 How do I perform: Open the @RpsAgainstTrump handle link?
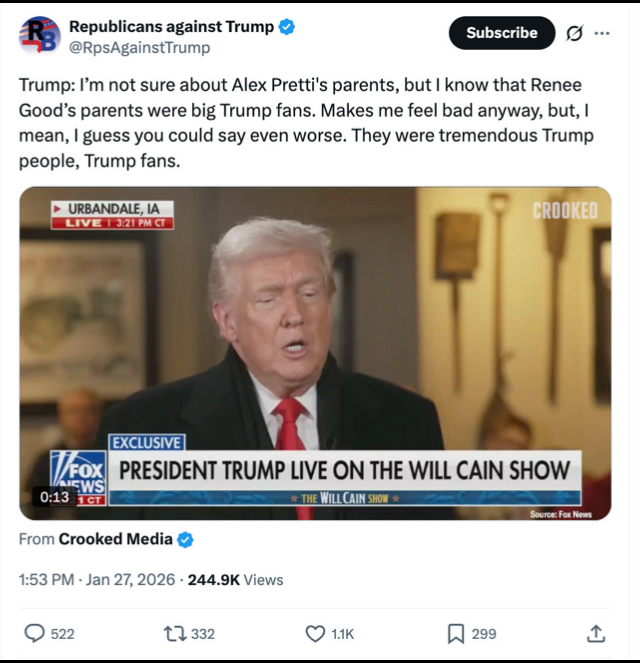click(139, 48)
